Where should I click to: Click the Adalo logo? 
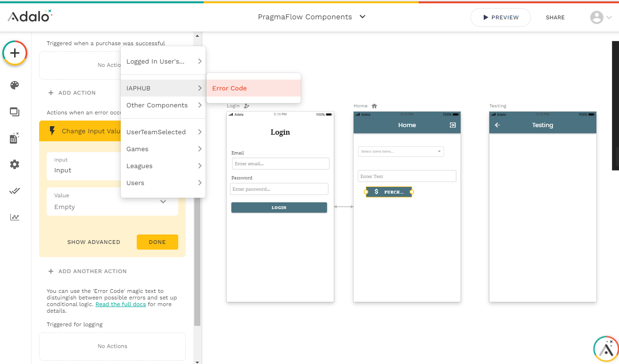(x=30, y=16)
